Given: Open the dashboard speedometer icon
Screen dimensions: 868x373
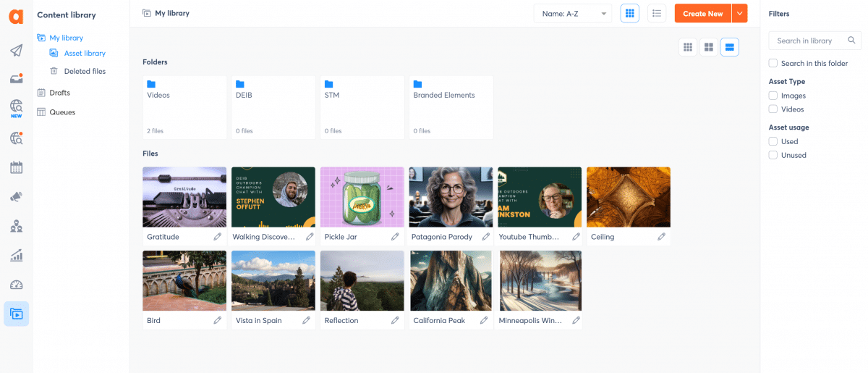Looking at the screenshot, I should point(16,285).
